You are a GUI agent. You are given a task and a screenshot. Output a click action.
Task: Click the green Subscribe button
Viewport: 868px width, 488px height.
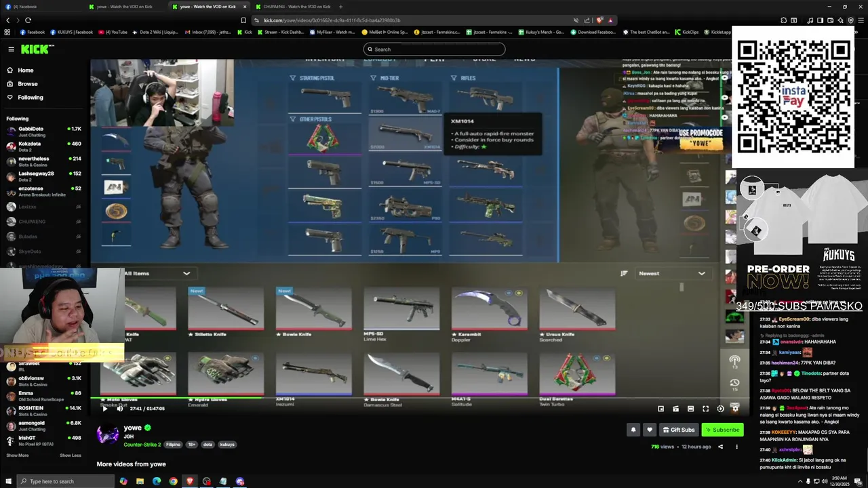(722, 430)
